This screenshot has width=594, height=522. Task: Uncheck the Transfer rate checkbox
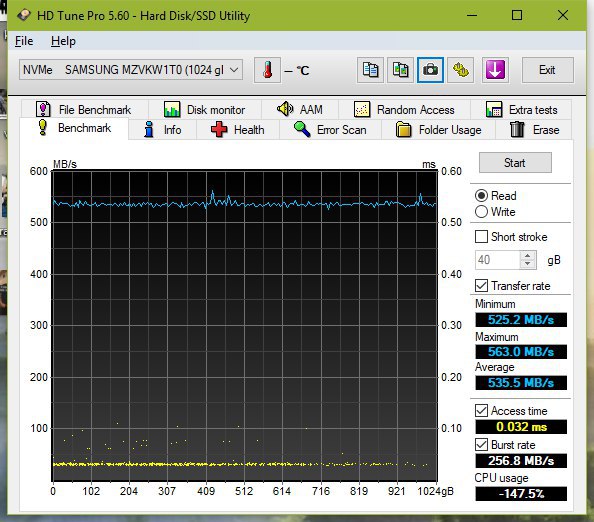tap(481, 286)
